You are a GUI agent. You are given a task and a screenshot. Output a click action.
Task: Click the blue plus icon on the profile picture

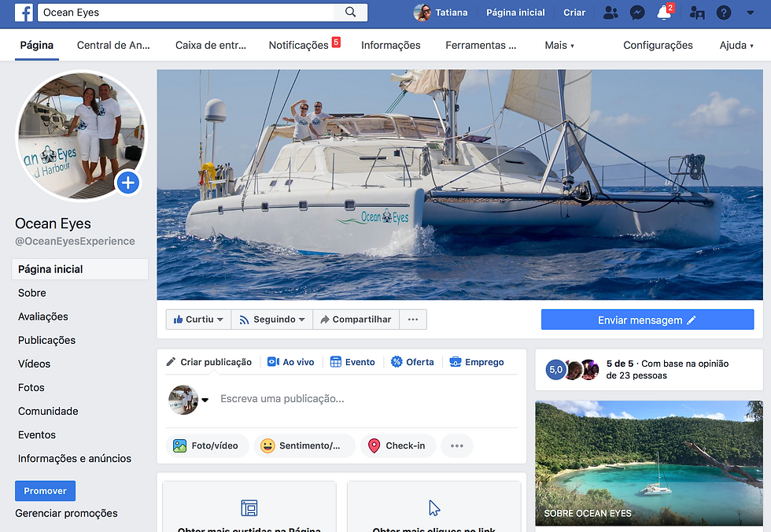coord(127,183)
